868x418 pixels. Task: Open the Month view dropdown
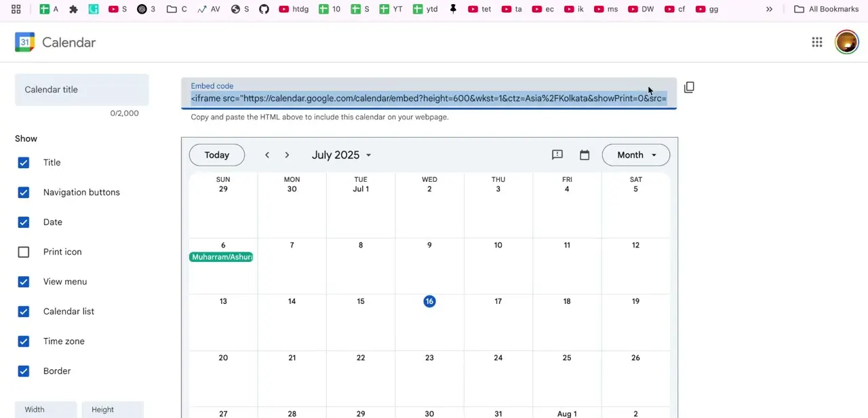pyautogui.click(x=636, y=155)
